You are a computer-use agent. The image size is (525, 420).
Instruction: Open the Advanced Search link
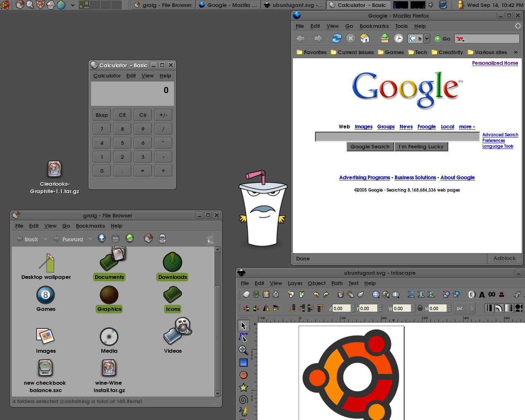coord(500,135)
